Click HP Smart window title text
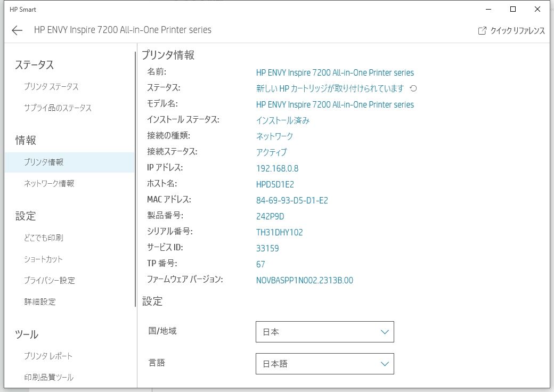This screenshot has width=554, height=392. tap(22, 10)
